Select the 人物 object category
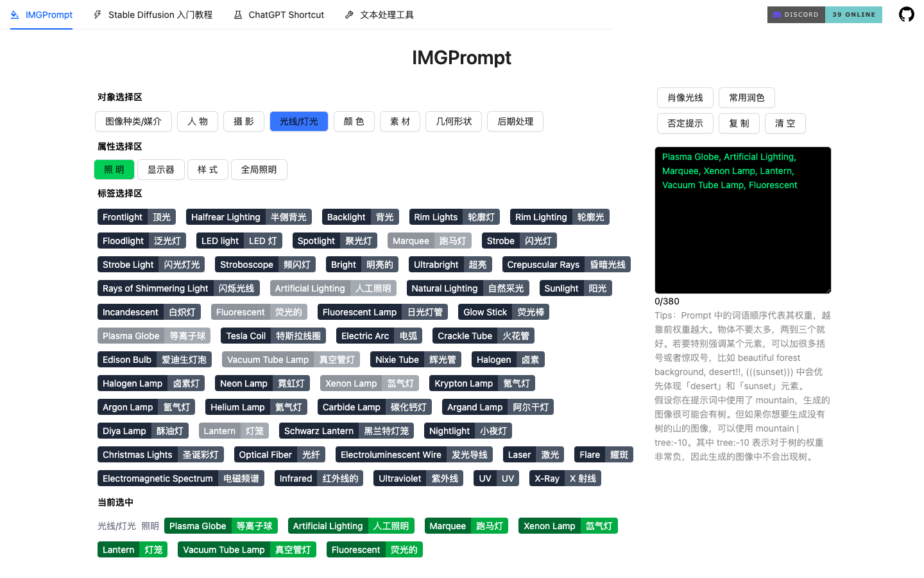This screenshot has width=924, height=578. [x=198, y=121]
